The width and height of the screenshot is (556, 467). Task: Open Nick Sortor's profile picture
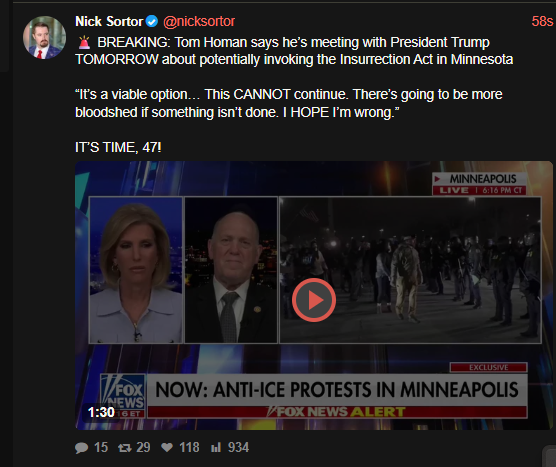click(44, 38)
